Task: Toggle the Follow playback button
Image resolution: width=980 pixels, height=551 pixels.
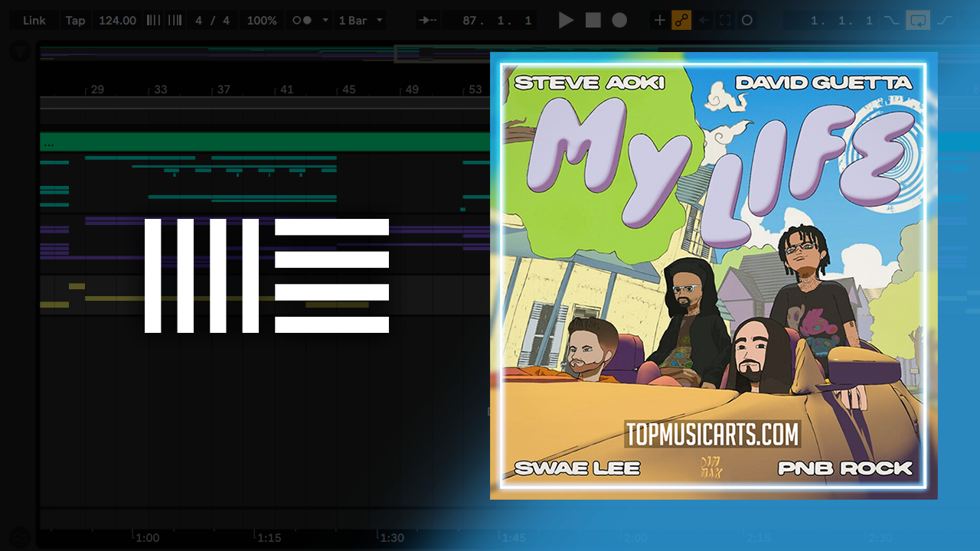Action: 426,21
